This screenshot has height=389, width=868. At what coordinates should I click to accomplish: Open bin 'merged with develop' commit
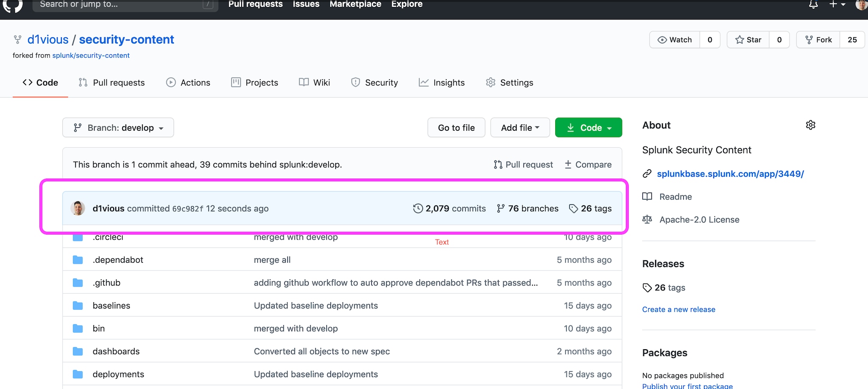(296, 328)
